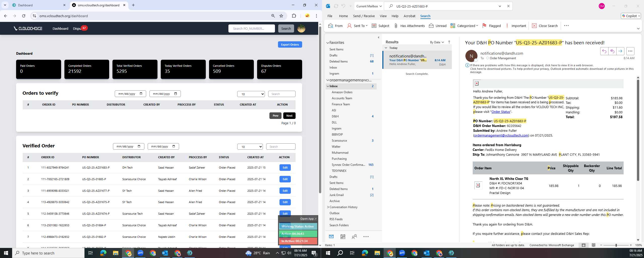This screenshot has width=644, height=258.
Task: Open Windows Start menu on left taskbar
Action: (6, 253)
